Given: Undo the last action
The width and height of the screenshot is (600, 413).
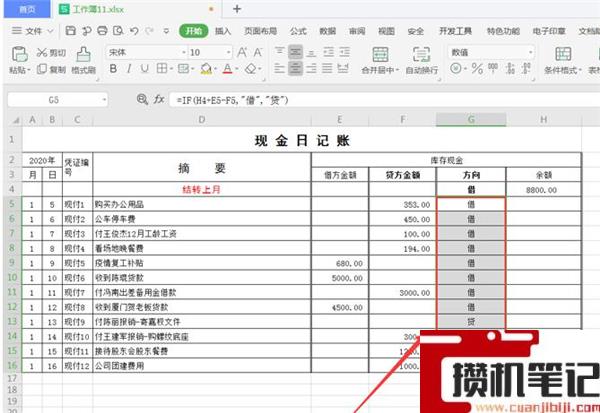Looking at the screenshot, I should coord(134,31).
